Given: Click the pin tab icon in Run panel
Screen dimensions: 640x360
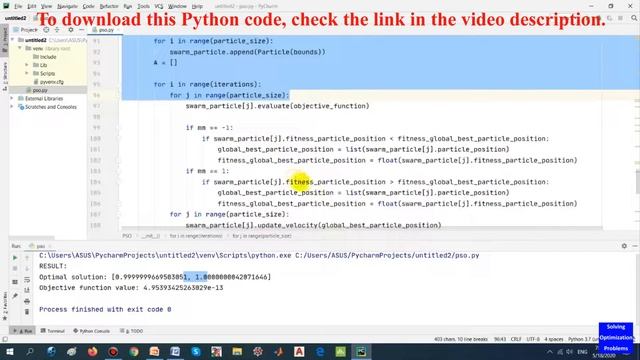Looking at the screenshot, I should [x=15, y=296].
